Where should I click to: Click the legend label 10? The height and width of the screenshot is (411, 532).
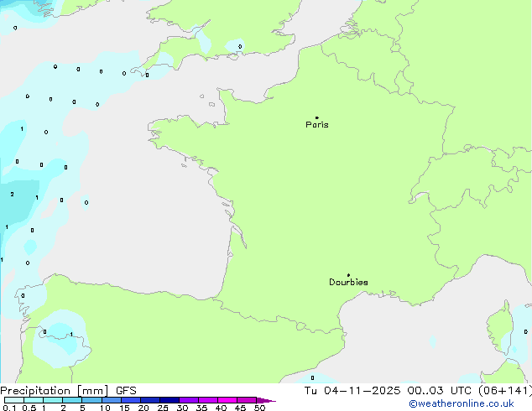105,408
